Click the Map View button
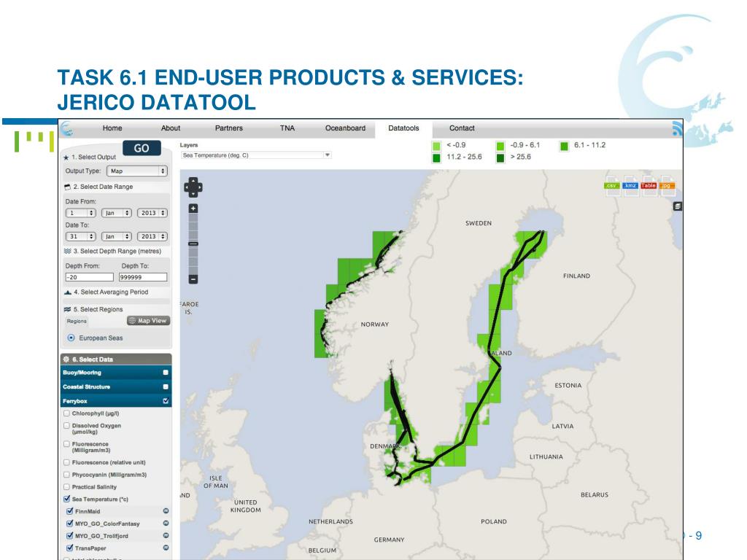Image resolution: width=747 pixels, height=560 pixels. [149, 321]
